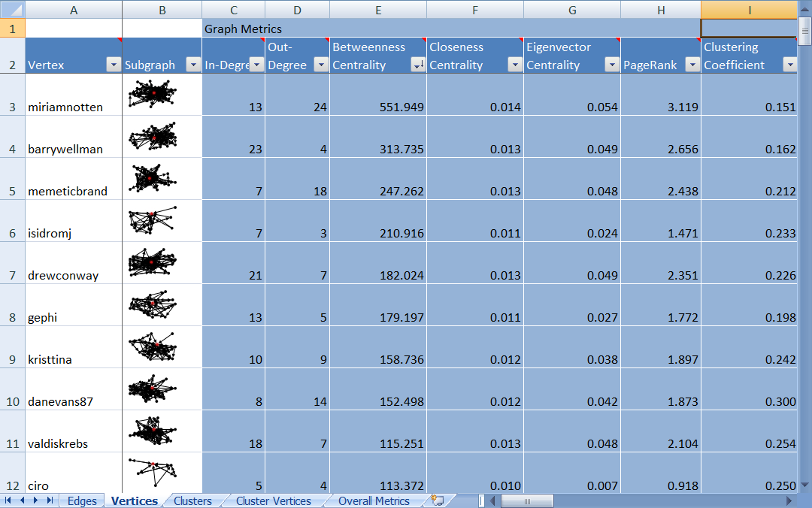
Task: Click the ciro subgraph image
Action: (153, 468)
